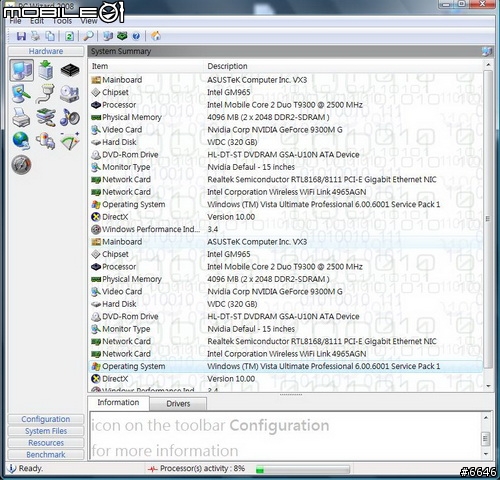500x480 pixels.
Task: Switch to the Drivers tab
Action: pyautogui.click(x=178, y=404)
